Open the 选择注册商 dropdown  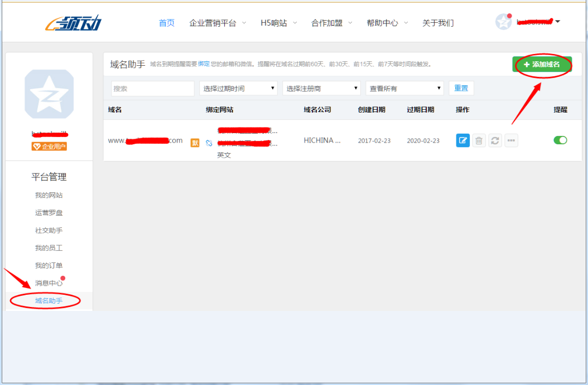(x=321, y=89)
